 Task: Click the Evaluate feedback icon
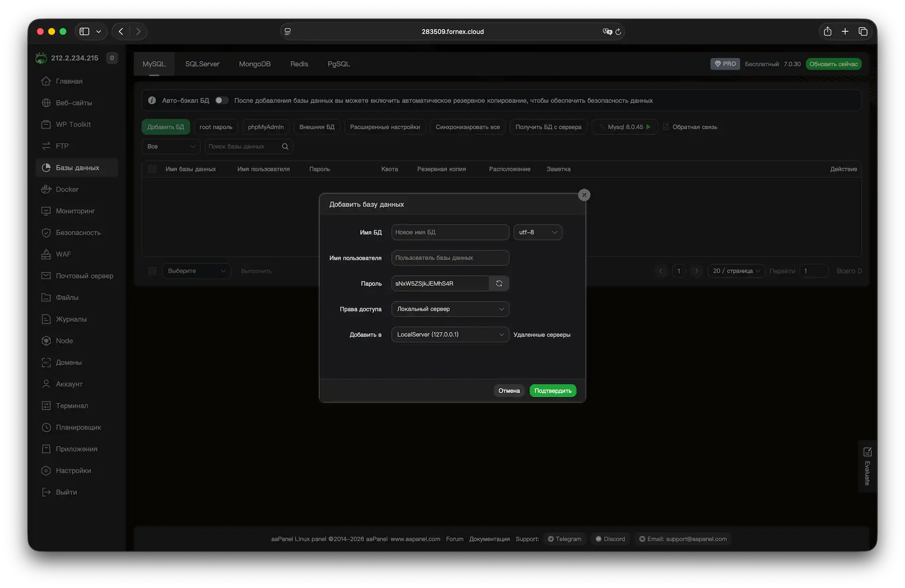pyautogui.click(x=867, y=452)
